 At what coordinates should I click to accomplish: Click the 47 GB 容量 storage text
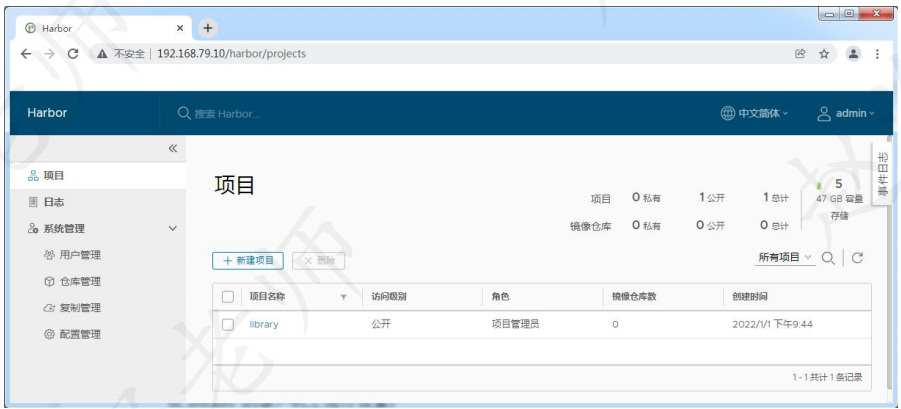840,199
